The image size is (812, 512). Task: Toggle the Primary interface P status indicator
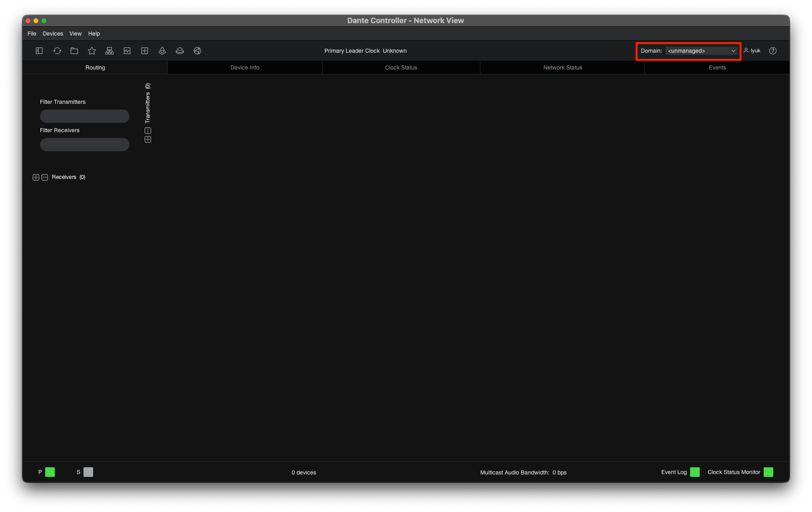pos(50,472)
